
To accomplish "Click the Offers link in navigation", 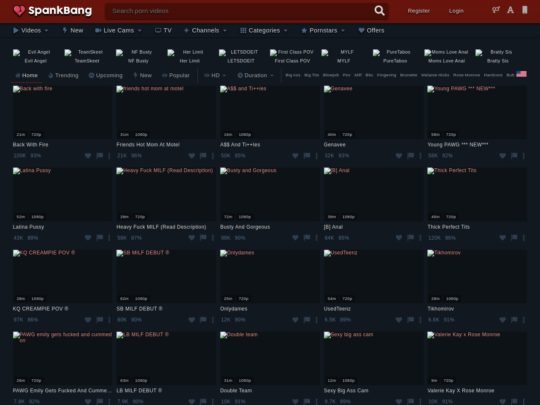I will pos(371,30).
